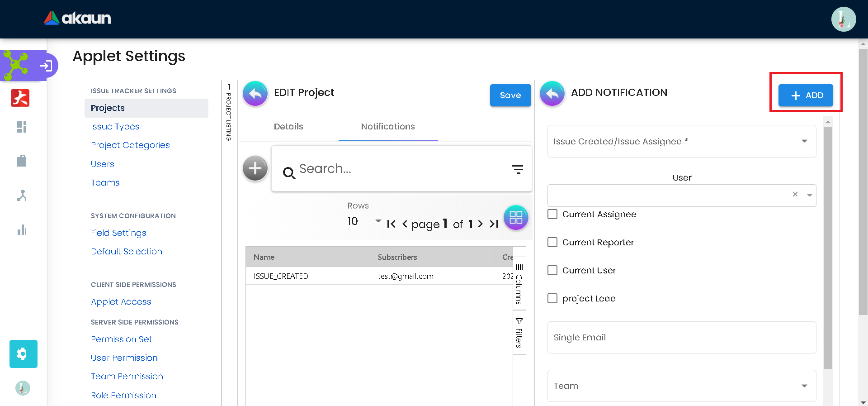Click the Save button

point(510,96)
